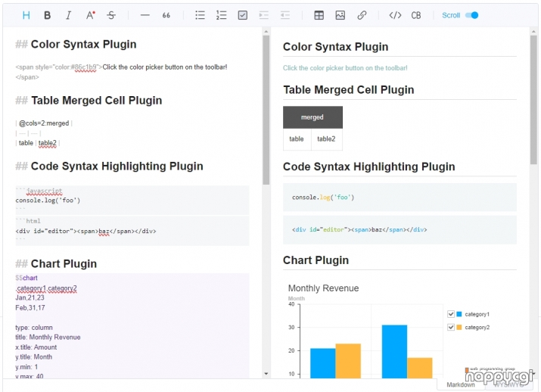The width and height of the screenshot is (541, 392).
Task: Click the 'Jan,21,23' data line
Action: click(x=30, y=298)
